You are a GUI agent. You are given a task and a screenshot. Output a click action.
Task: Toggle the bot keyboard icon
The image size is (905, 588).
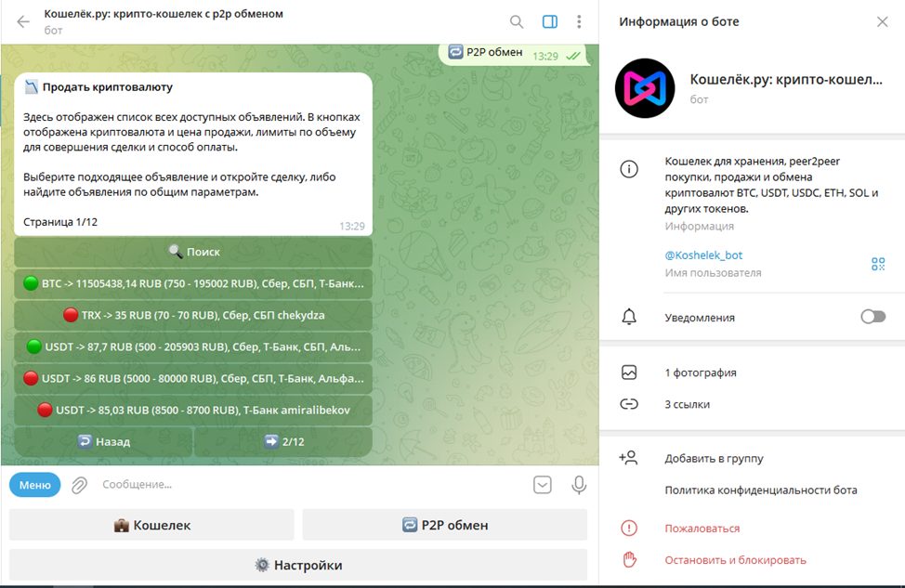[543, 485]
